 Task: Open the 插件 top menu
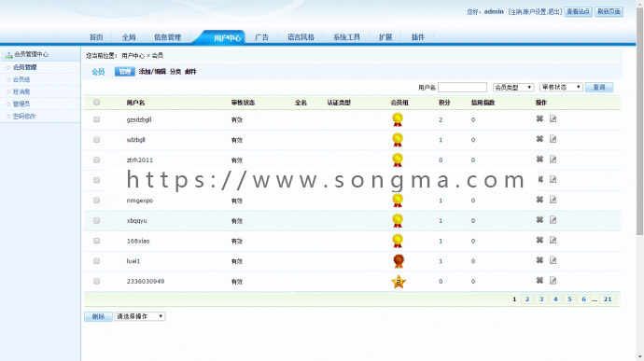tap(418, 37)
